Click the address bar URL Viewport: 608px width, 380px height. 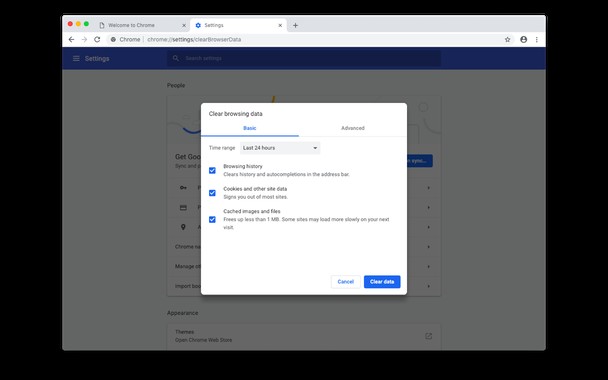(194, 40)
